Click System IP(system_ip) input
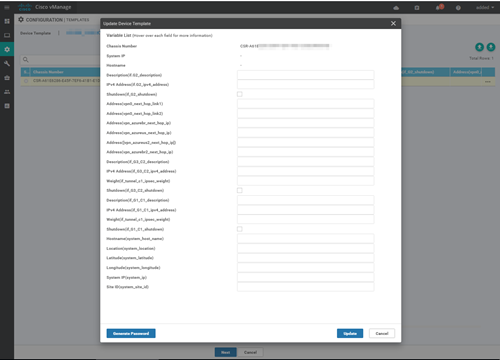This screenshot has height=360, width=500. tap(306, 277)
